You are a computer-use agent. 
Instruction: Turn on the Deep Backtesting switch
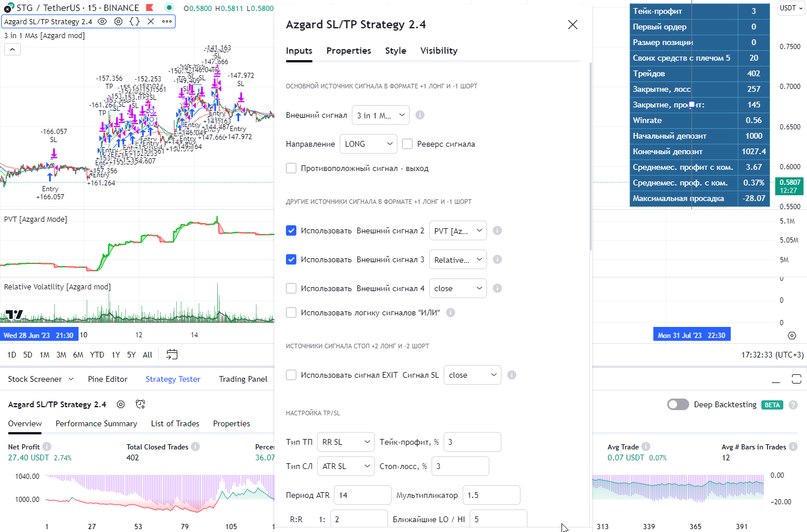[x=678, y=404]
